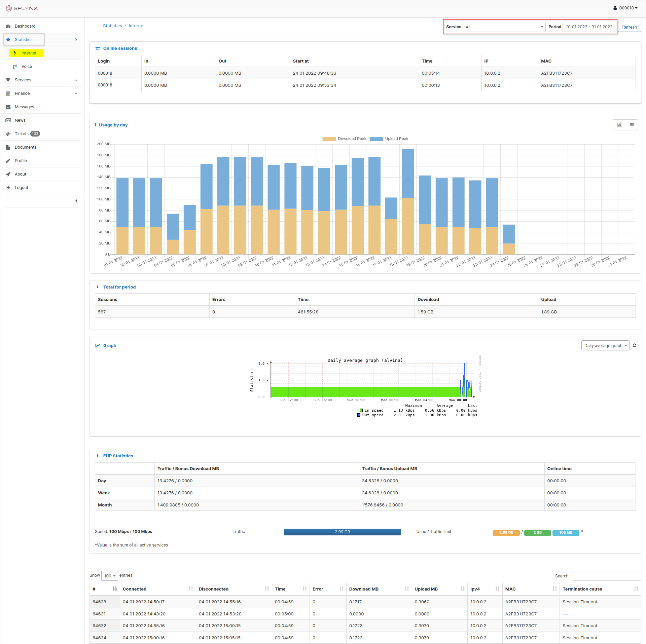Screen dimensions: 646x644
Task: Open the Documents menu link
Action: pos(42,147)
